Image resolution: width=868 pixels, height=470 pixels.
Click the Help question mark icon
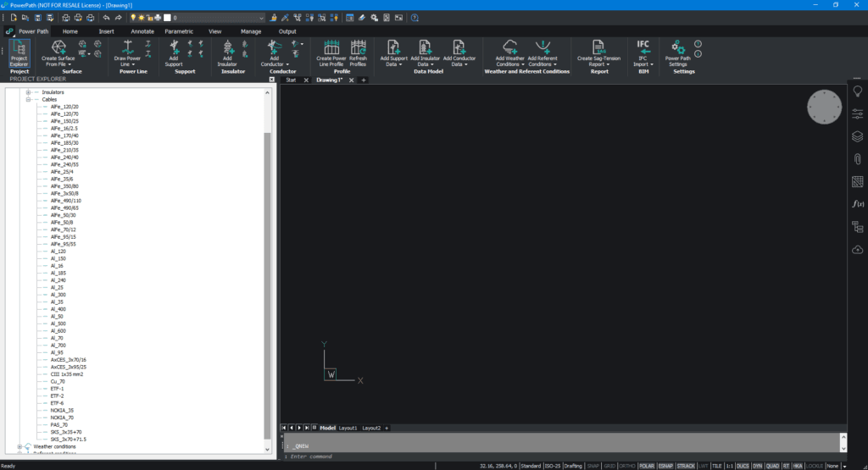(415, 18)
